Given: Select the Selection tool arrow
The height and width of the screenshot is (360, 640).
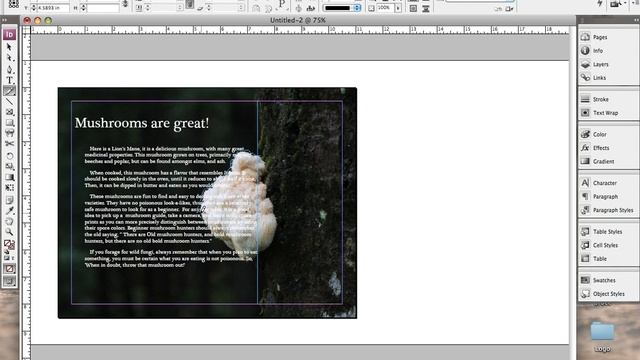Looking at the screenshot, I should [9, 47].
